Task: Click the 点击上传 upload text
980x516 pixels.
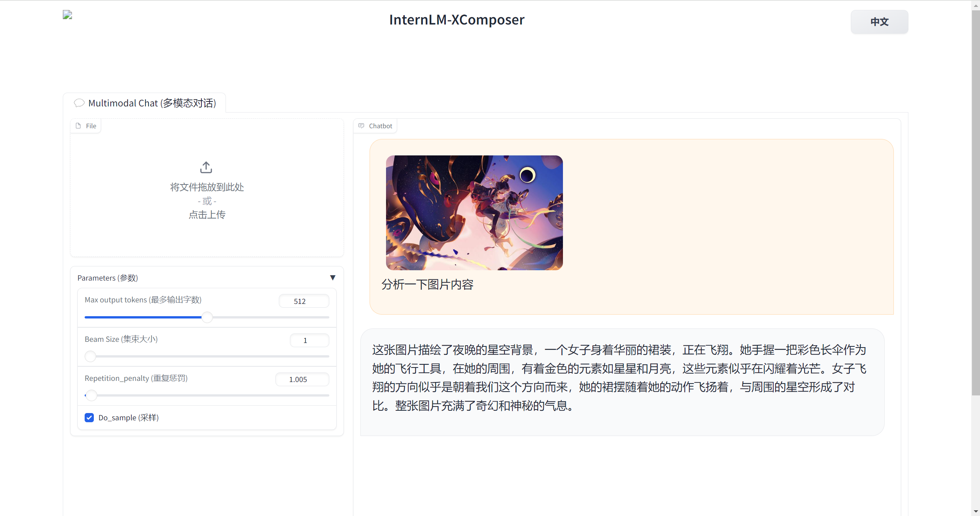Action: (207, 215)
